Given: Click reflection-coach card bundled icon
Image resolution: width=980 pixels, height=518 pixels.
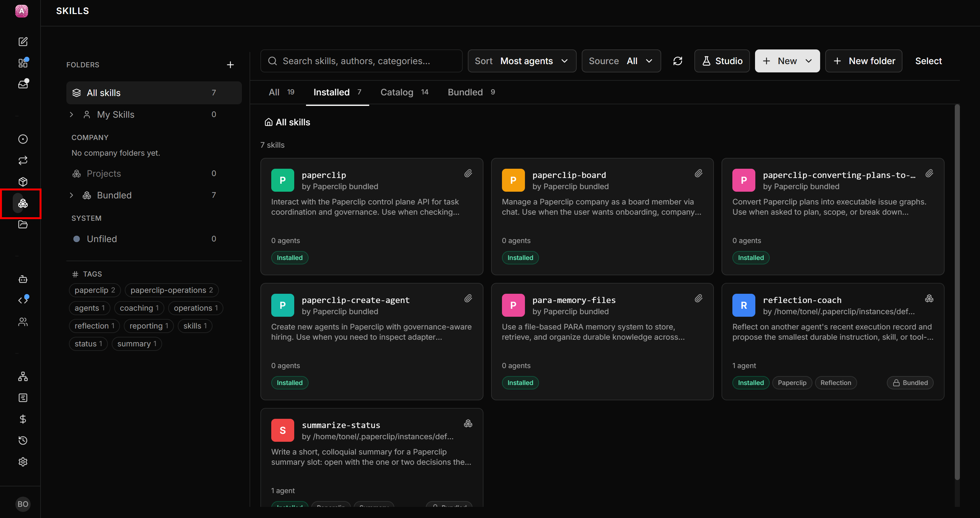Looking at the screenshot, I should click(x=929, y=299).
